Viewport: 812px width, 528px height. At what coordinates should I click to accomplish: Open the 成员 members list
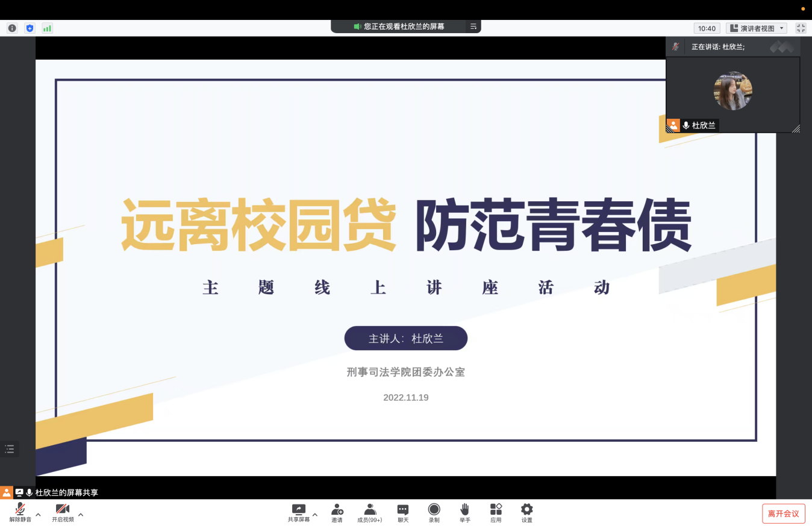[370, 510]
